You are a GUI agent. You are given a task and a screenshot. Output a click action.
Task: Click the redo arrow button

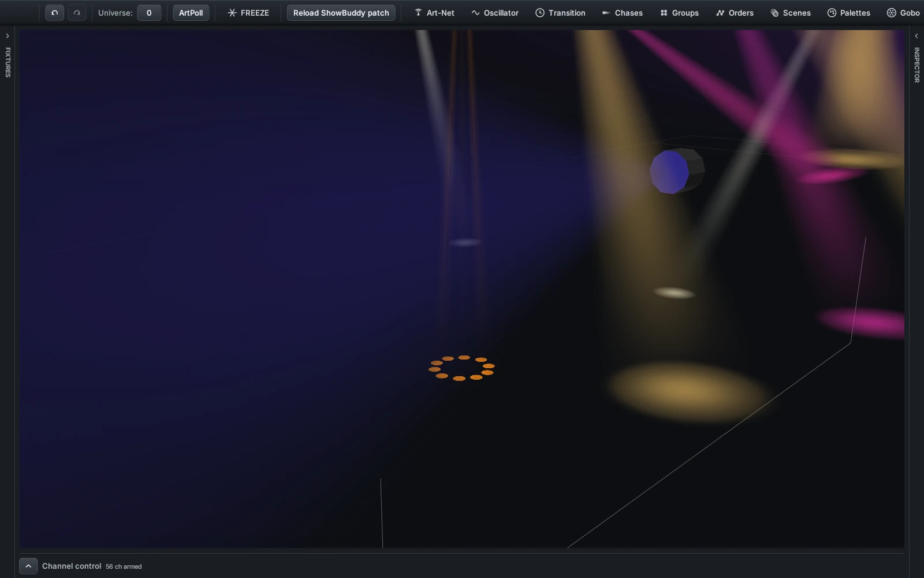point(77,13)
